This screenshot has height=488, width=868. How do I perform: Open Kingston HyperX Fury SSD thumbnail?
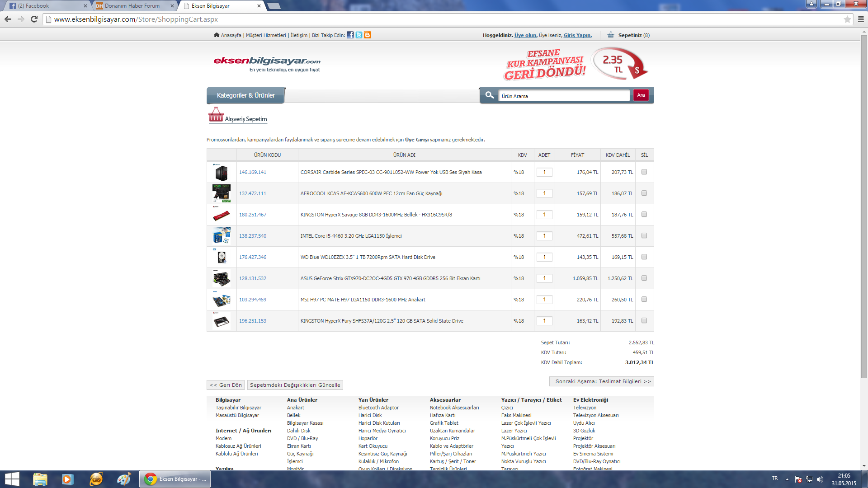click(222, 321)
